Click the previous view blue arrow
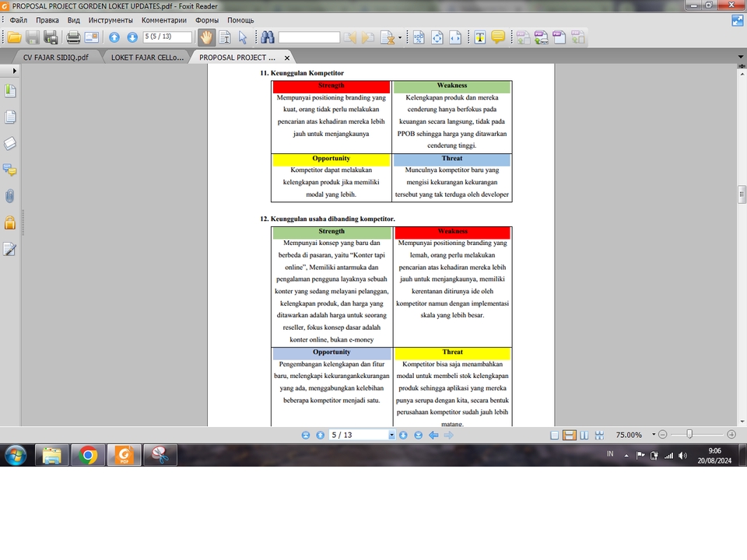The width and height of the screenshot is (747, 560). tap(433, 435)
